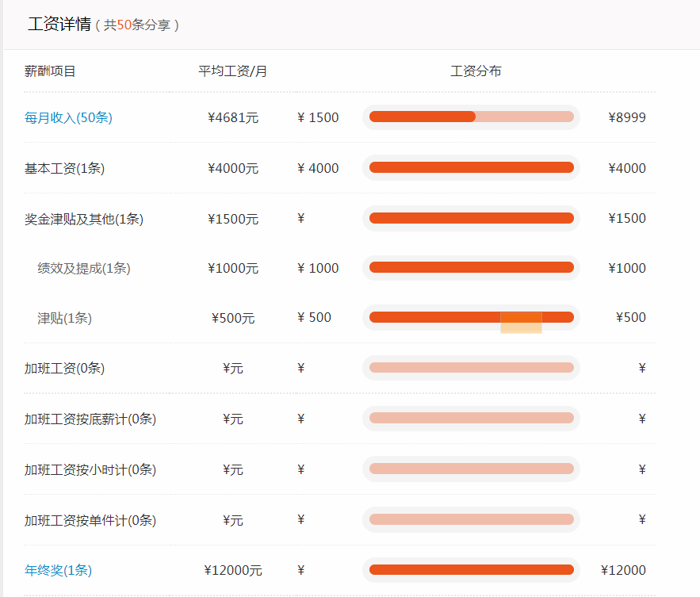The height and width of the screenshot is (597, 700).
Task: Open the 年终奖(1条) link
Action: pyautogui.click(x=59, y=570)
